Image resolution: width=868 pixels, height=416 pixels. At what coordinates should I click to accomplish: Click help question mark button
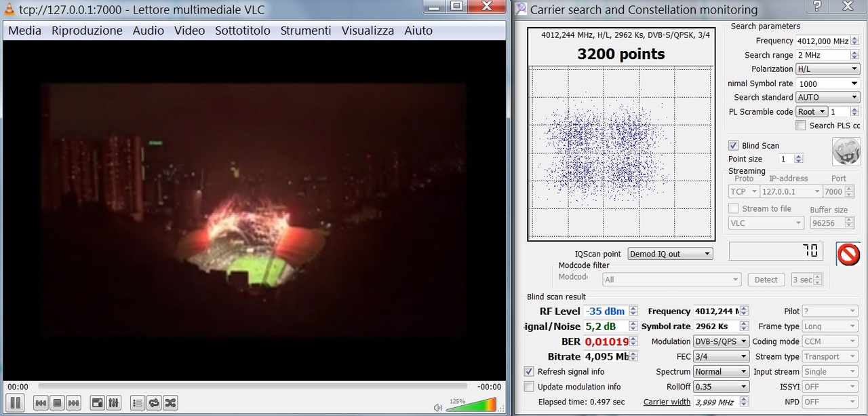tap(817, 6)
